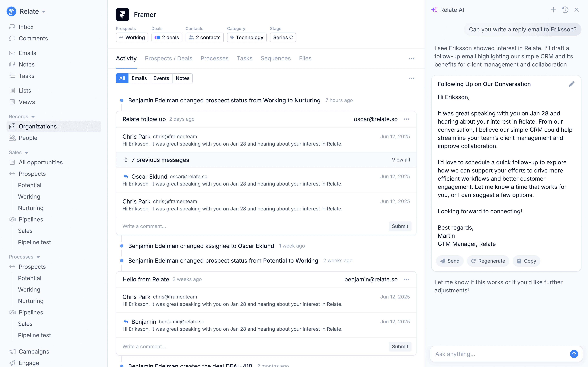This screenshot has height=367, width=588.
Task: Click the Framer logo icon
Action: (x=122, y=15)
